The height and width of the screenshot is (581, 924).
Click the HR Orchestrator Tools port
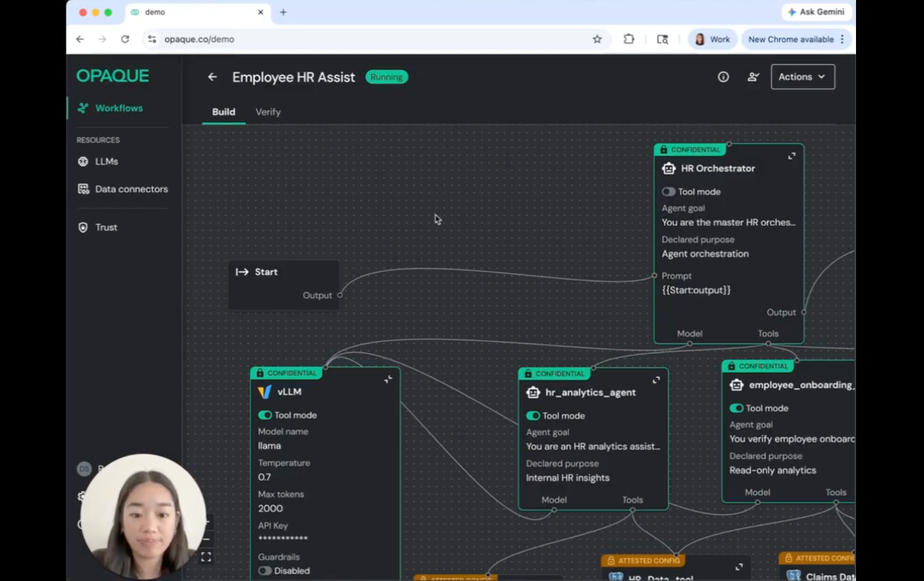coord(768,343)
